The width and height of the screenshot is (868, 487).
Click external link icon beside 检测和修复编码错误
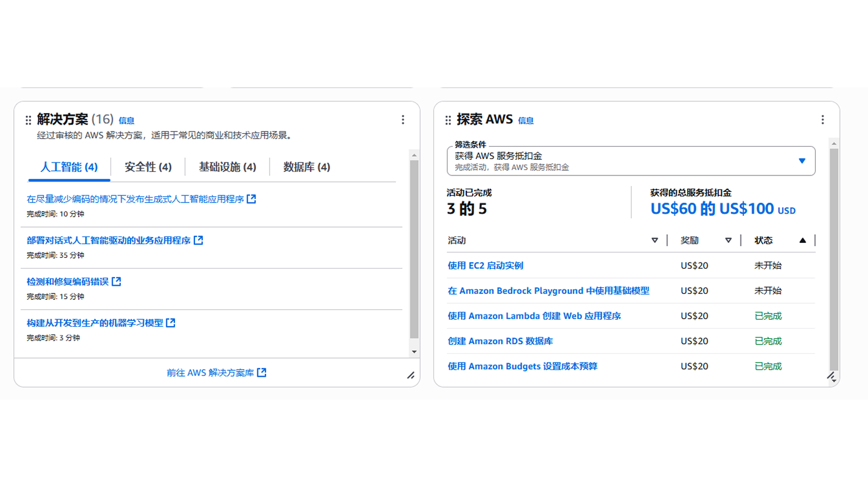[x=116, y=282]
